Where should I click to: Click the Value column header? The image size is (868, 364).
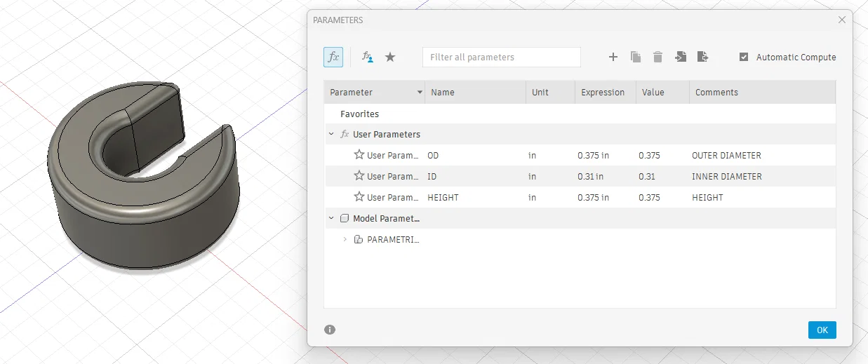pyautogui.click(x=663, y=92)
